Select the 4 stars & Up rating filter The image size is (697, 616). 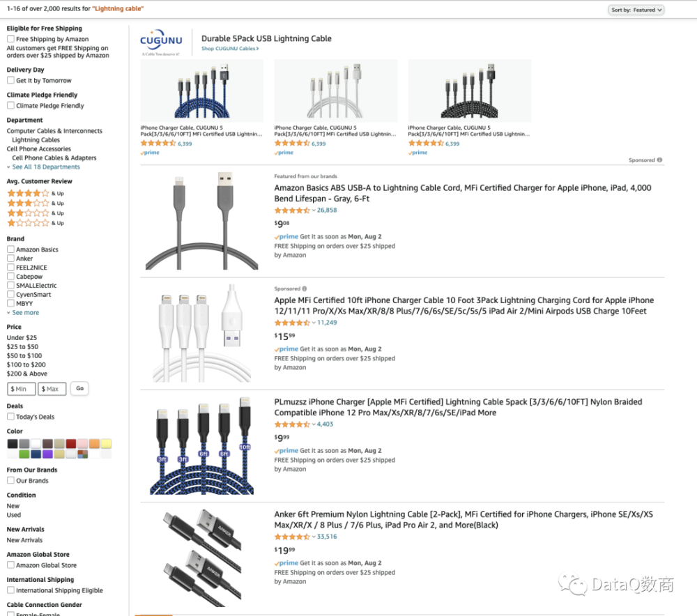36,193
